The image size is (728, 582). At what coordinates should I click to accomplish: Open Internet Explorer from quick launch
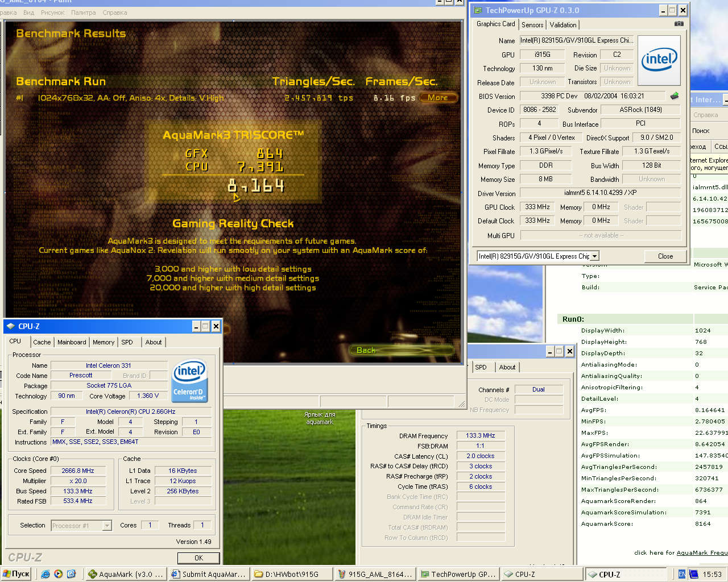[x=45, y=574]
